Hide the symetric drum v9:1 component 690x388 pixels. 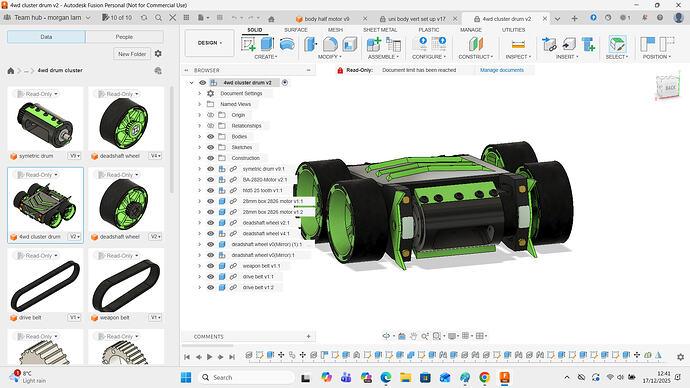coord(210,169)
